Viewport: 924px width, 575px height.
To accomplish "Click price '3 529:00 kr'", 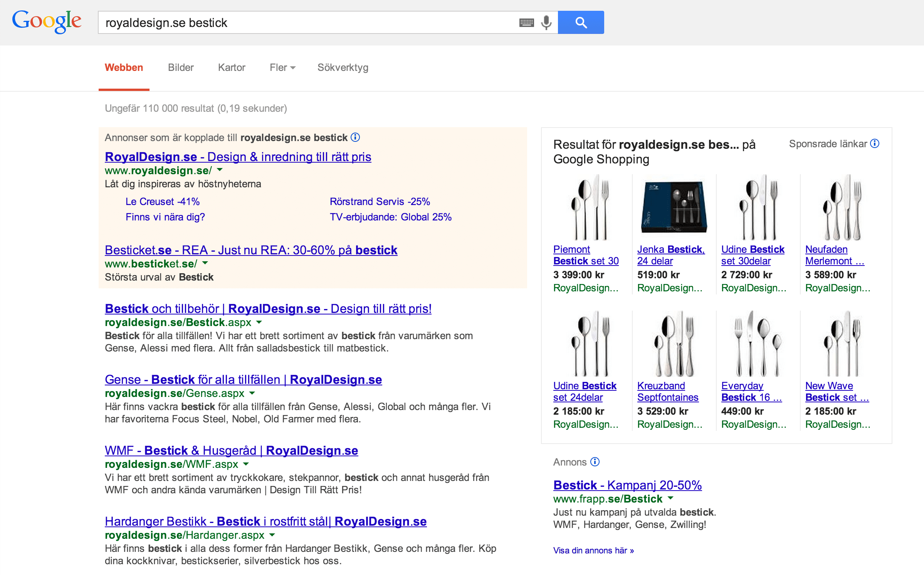I will pyautogui.click(x=663, y=411).
